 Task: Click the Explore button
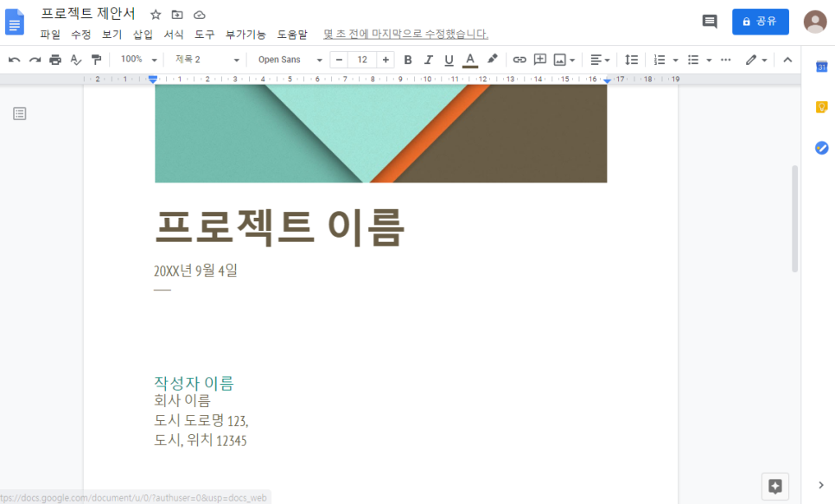(x=774, y=486)
